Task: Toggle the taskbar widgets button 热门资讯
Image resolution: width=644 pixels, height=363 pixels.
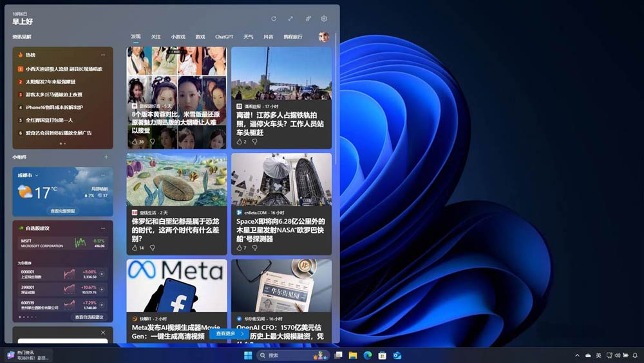Action: (27, 355)
